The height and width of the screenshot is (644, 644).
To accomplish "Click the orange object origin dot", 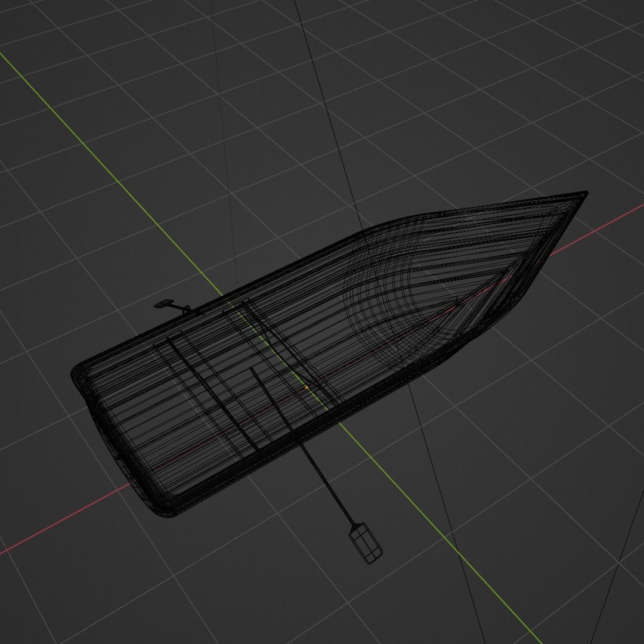I will point(307,388).
